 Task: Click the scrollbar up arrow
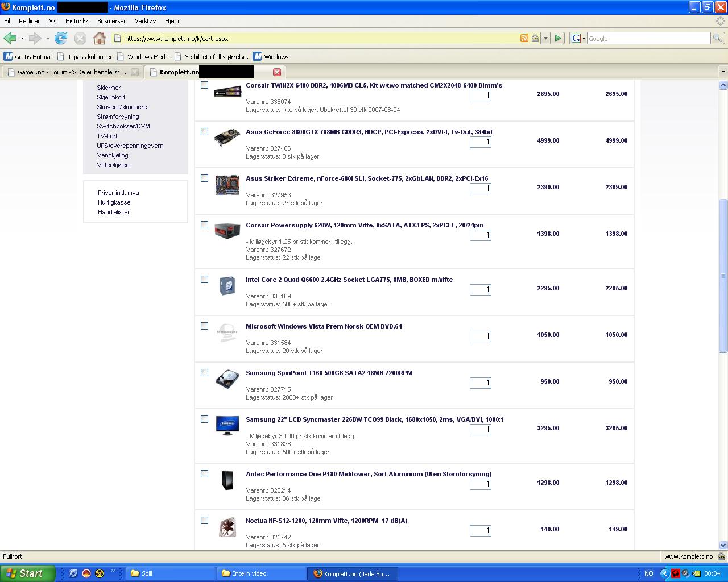723,85
